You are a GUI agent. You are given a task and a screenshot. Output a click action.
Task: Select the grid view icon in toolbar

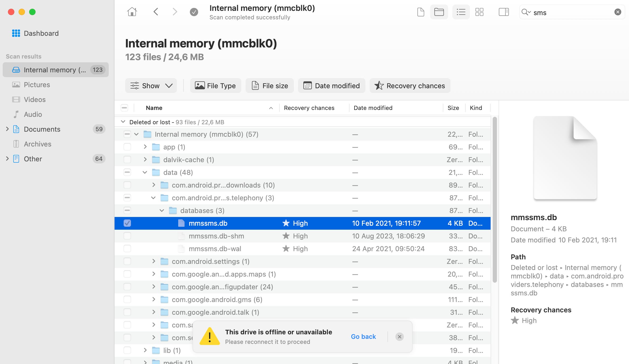479,12
